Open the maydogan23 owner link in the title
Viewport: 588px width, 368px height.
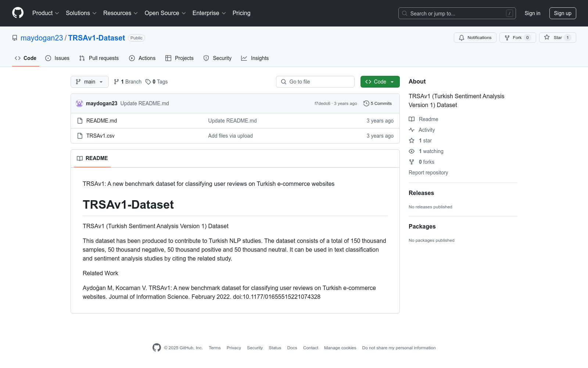point(42,38)
